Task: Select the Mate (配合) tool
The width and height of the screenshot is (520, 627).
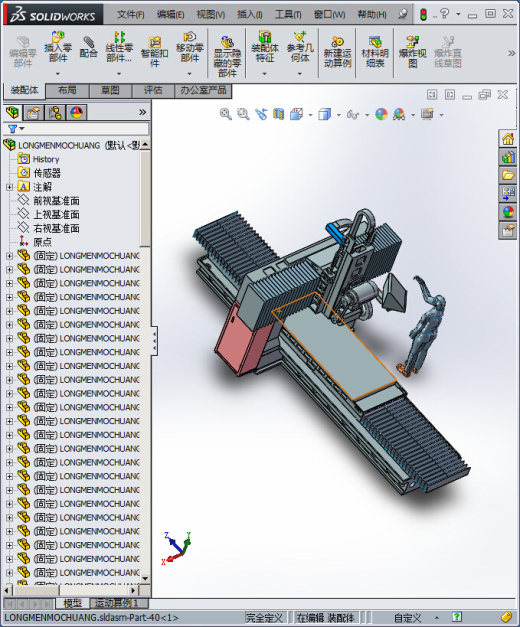Action: 88,48
